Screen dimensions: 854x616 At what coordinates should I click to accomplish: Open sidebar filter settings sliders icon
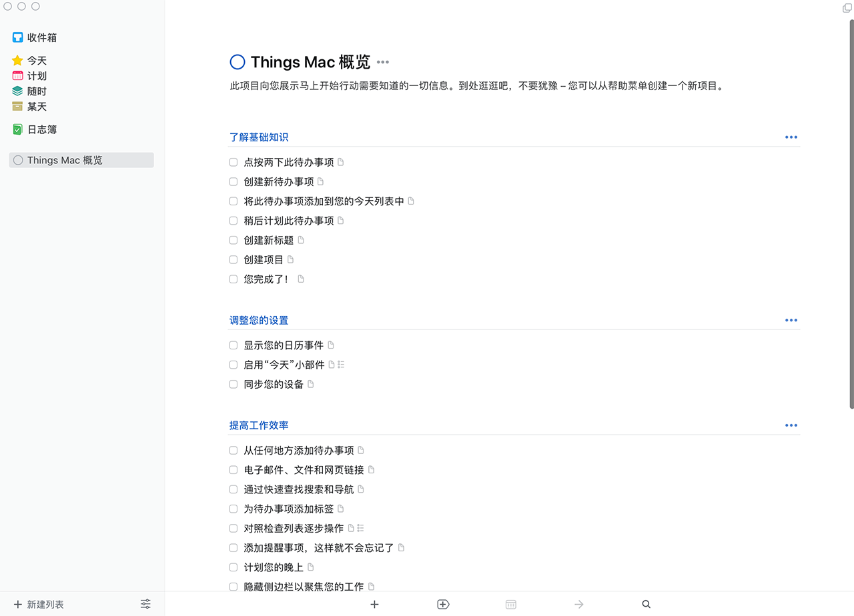tap(145, 604)
